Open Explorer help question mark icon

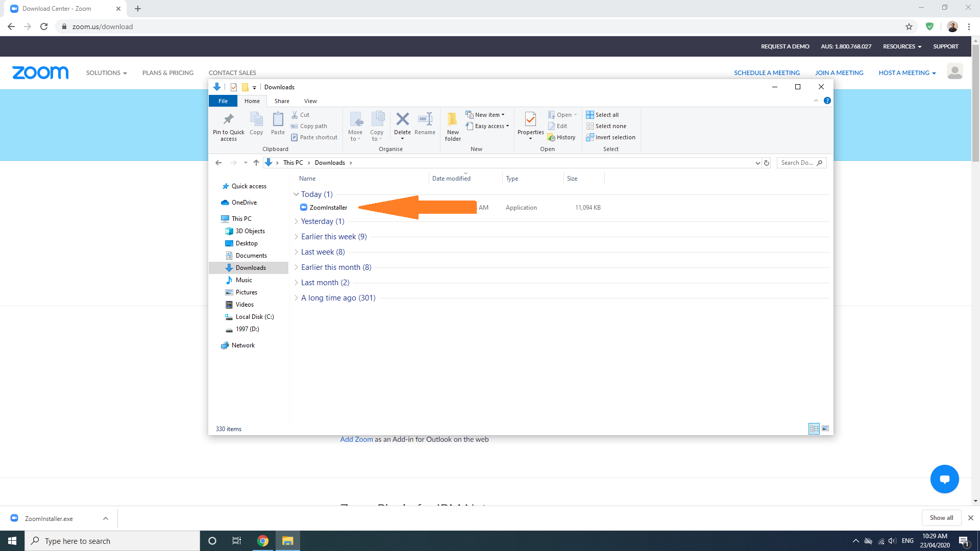point(827,101)
